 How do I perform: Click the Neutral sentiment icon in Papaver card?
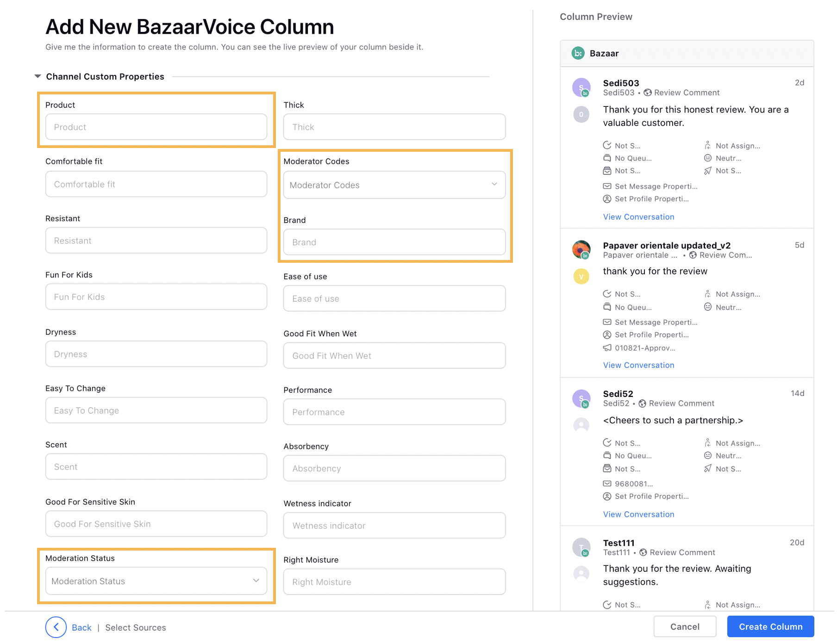pos(708,307)
